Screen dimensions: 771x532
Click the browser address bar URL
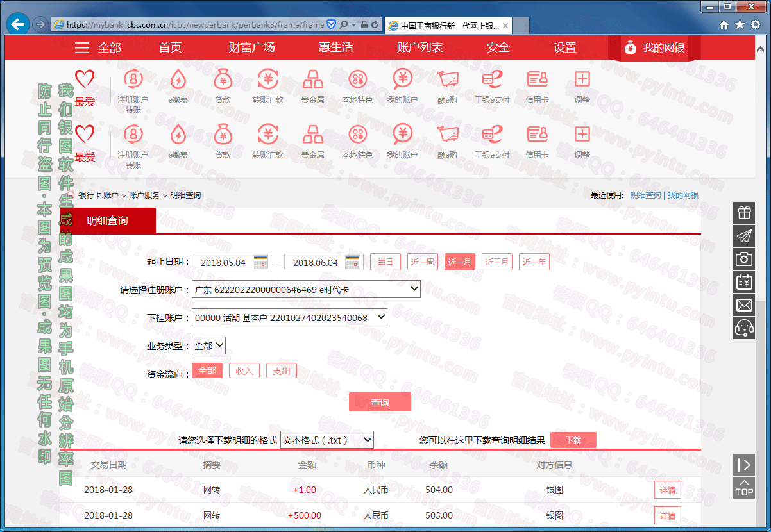click(195, 25)
